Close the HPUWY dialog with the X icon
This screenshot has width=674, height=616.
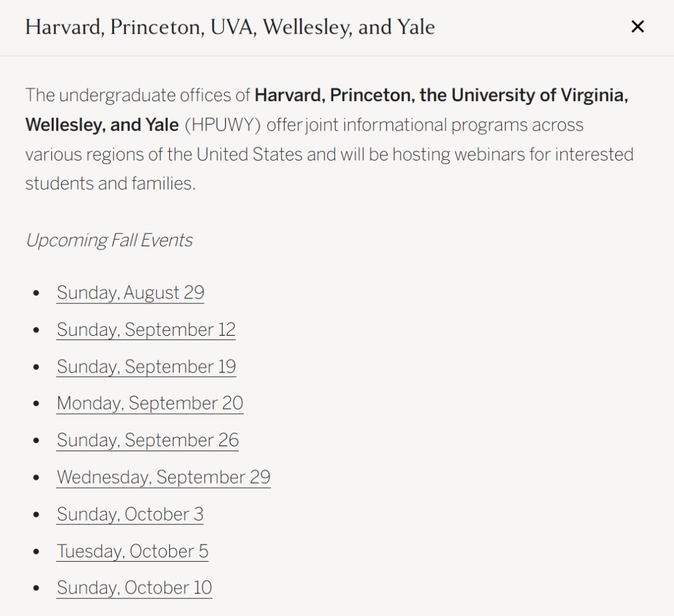click(637, 27)
